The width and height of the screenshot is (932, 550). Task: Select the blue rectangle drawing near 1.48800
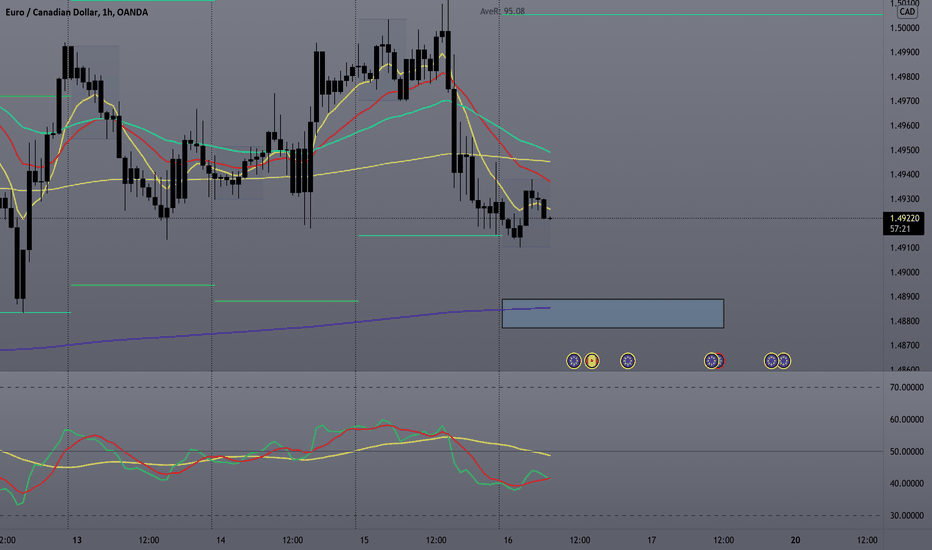(613, 313)
